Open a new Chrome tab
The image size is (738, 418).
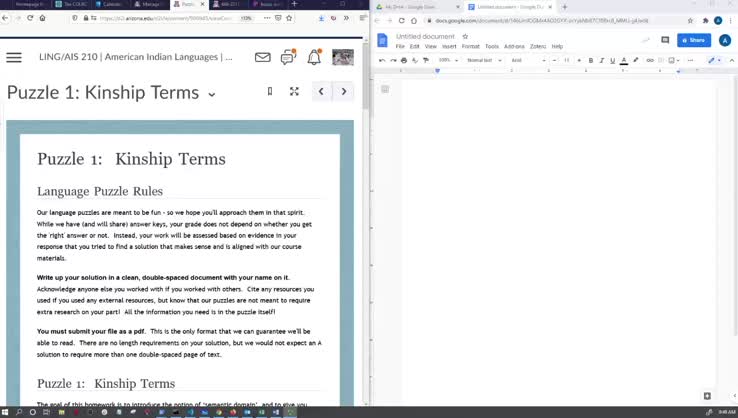[x=564, y=7]
